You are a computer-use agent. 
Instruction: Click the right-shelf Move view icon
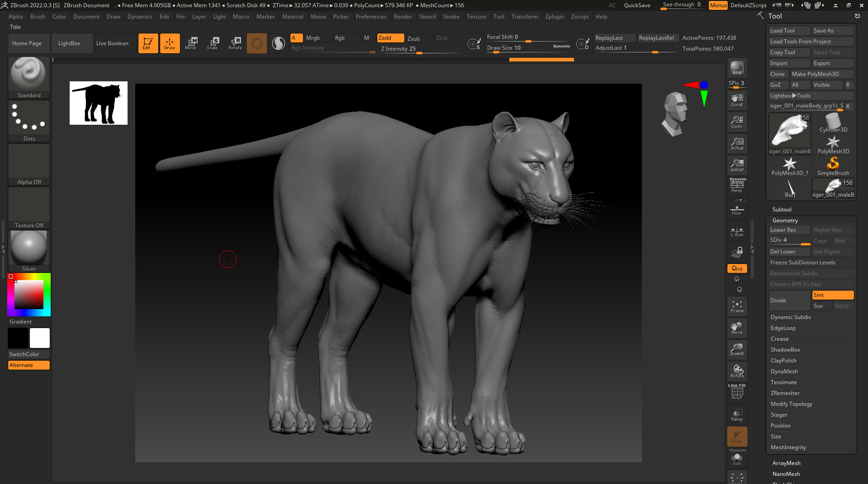tap(737, 328)
